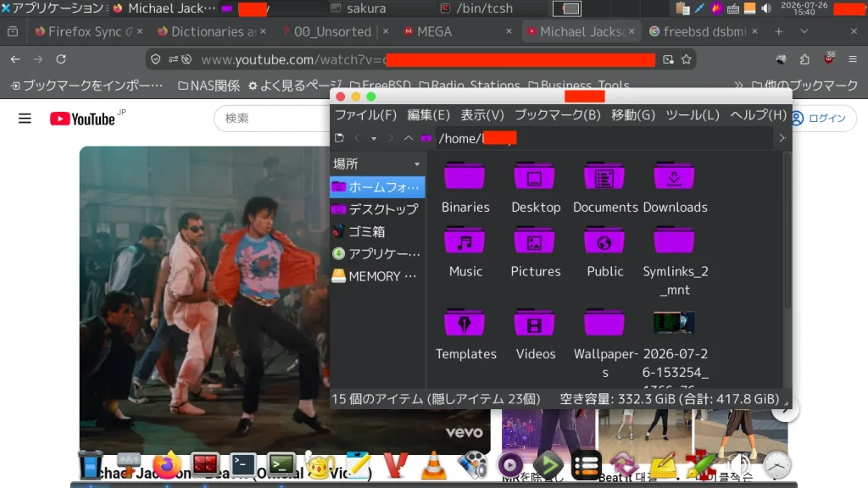Open the Symlinks_2_mnt folder
The height and width of the screenshot is (488, 868).
tap(674, 241)
